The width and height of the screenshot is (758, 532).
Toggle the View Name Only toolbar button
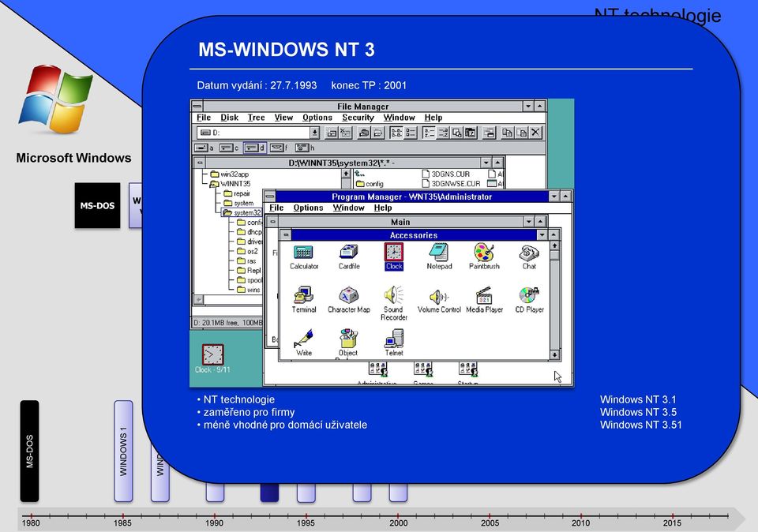tap(396, 133)
